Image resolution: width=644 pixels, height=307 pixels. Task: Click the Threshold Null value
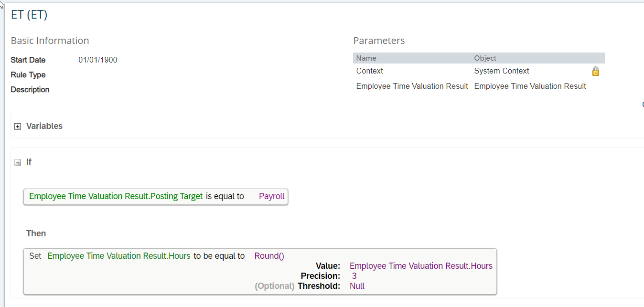point(357,286)
